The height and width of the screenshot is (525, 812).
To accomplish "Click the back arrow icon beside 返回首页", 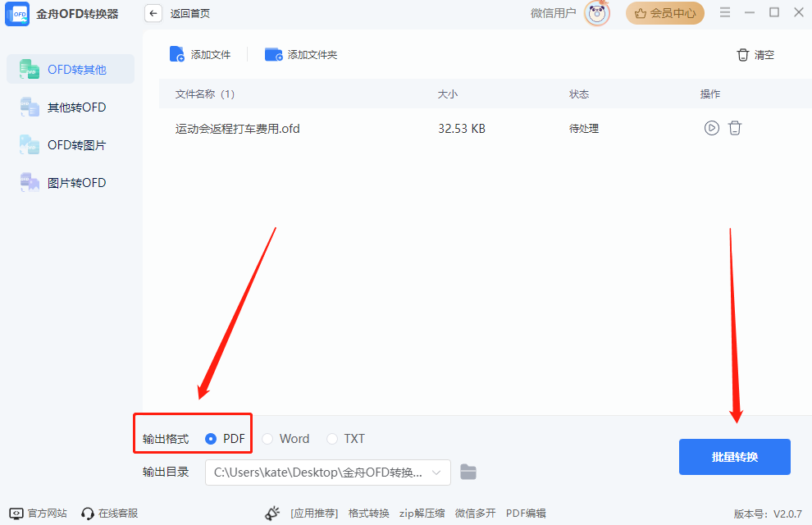I will coord(153,13).
